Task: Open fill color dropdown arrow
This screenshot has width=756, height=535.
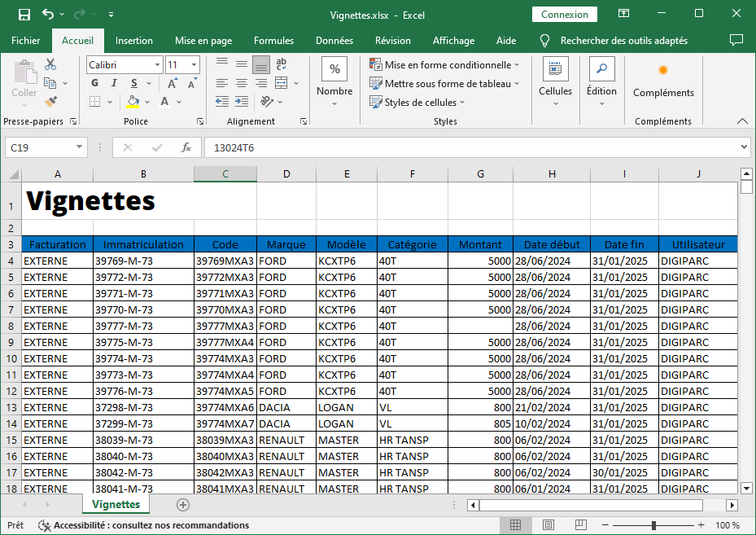Action: point(147,102)
